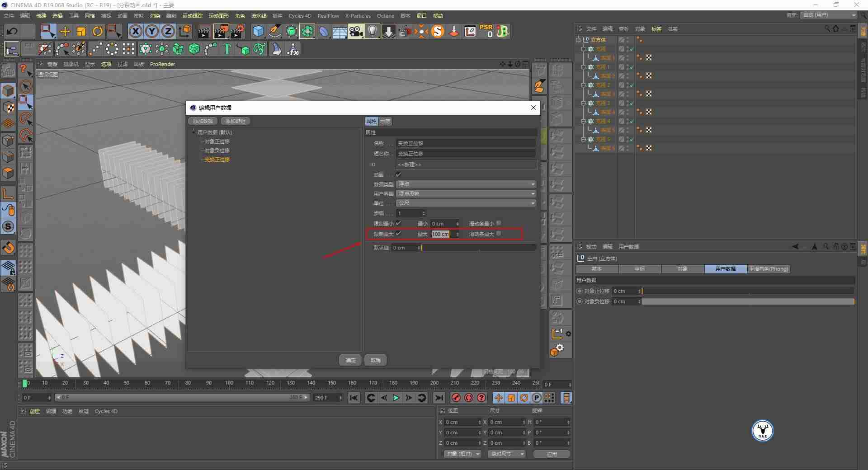Open the spline pen tool
The height and width of the screenshot is (470, 868).
(x=275, y=31)
